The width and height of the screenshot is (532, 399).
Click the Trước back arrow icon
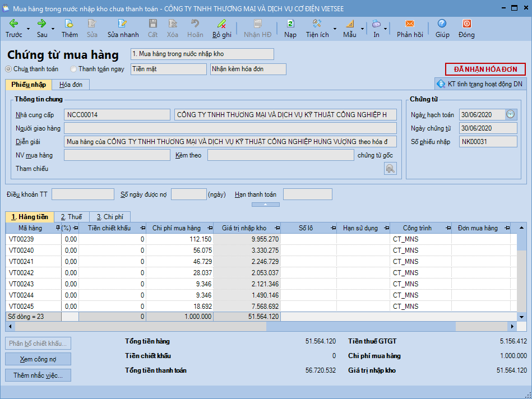[13, 24]
